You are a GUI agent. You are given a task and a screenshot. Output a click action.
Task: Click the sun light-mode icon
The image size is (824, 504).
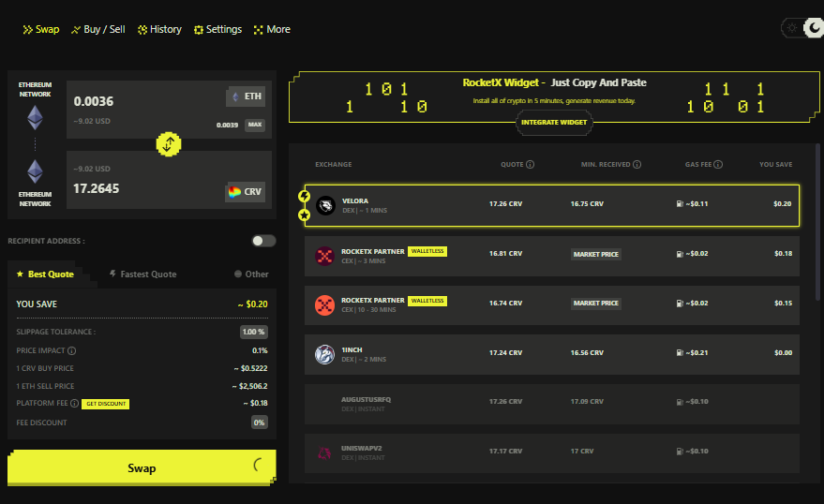pos(792,28)
